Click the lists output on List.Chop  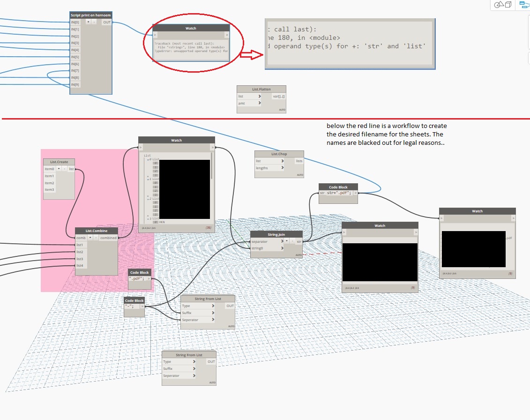(x=299, y=161)
